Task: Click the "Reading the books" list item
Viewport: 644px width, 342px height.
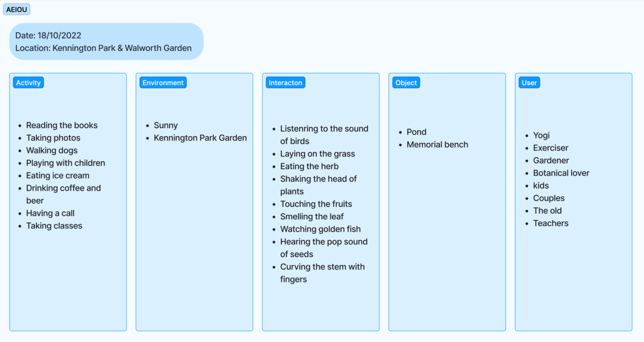Action: 61,125
